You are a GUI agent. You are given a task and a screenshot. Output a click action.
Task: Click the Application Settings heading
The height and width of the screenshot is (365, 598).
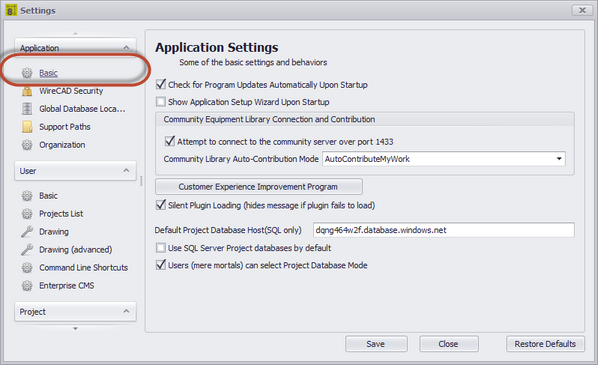(217, 47)
